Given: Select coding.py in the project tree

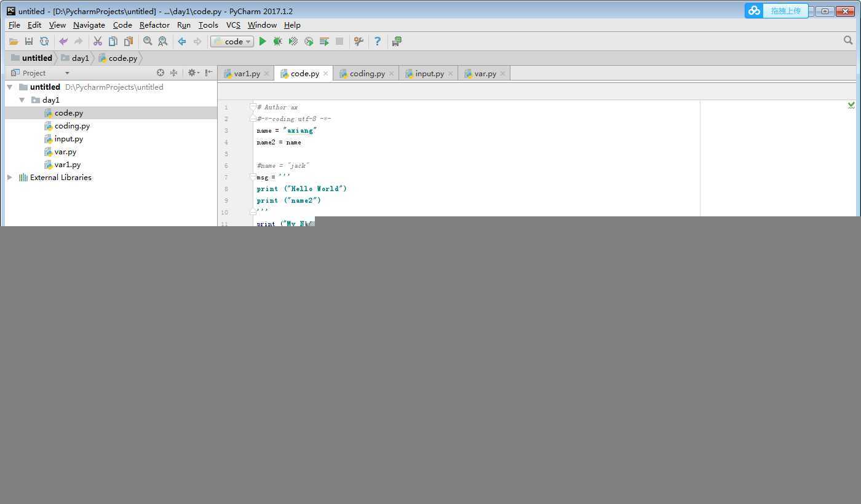Looking at the screenshot, I should [72, 125].
